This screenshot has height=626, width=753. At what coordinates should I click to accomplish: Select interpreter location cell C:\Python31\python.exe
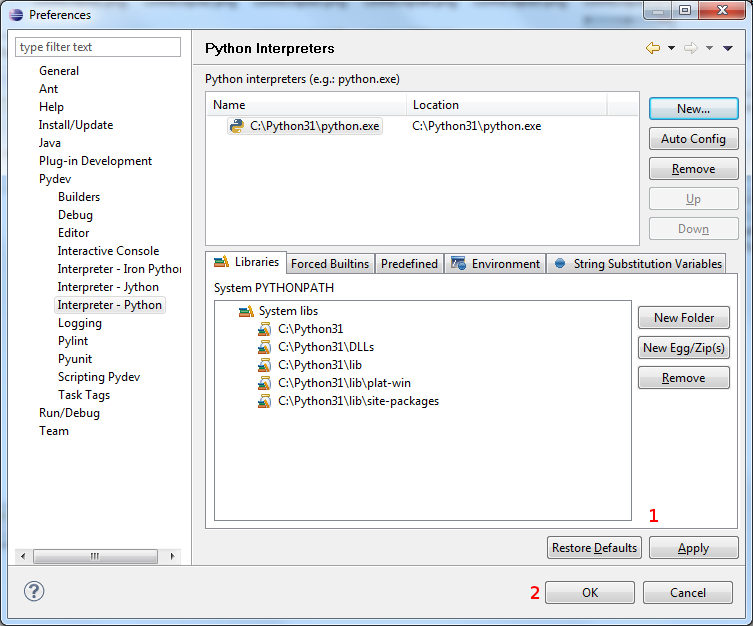tap(476, 126)
